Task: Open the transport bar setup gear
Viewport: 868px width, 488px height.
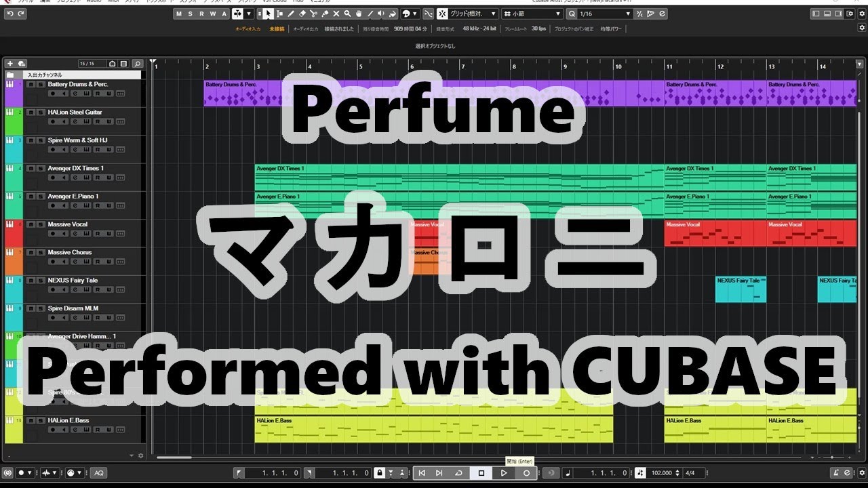Action: [x=862, y=473]
